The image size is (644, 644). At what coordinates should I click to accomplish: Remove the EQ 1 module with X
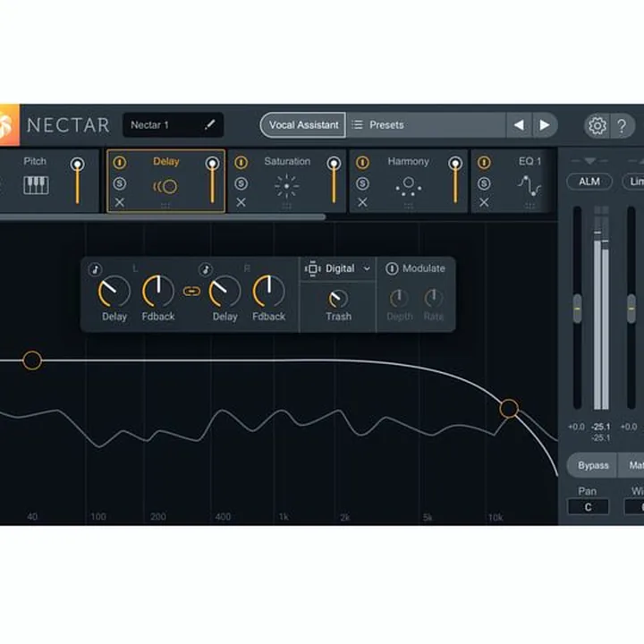pos(484,202)
